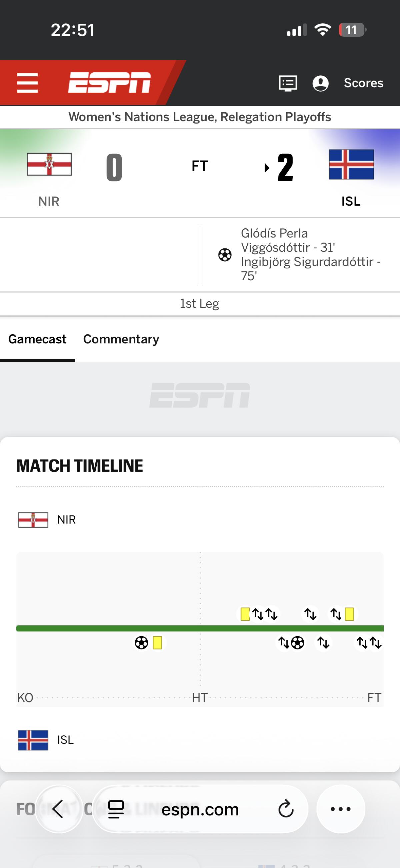Open Women's Nations League competition link
This screenshot has height=868, width=400.
[x=200, y=117]
